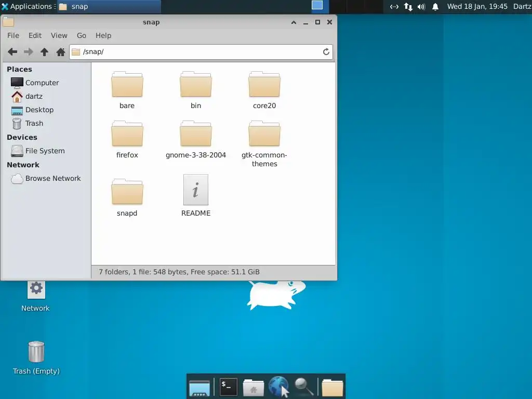Open application finder magnifier in dock

[303, 387]
